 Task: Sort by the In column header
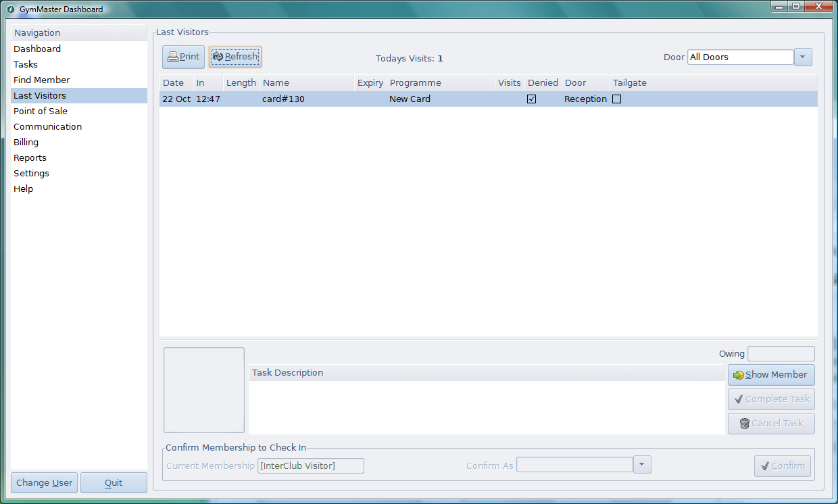208,82
